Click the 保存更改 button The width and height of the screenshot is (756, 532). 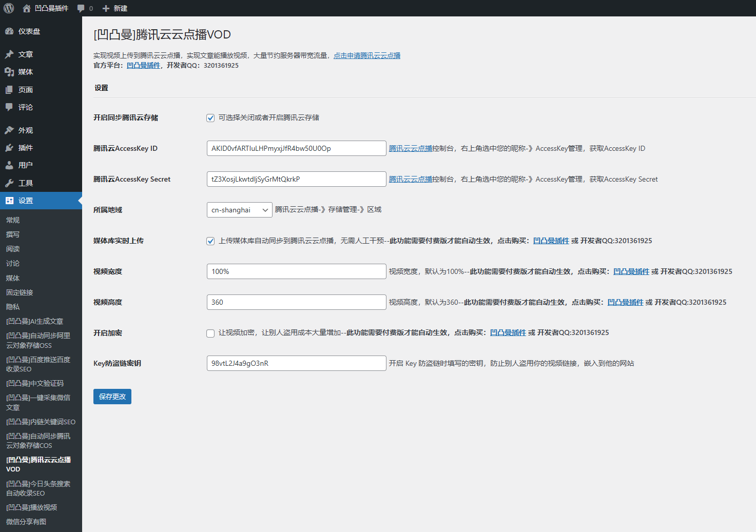[x=112, y=397]
